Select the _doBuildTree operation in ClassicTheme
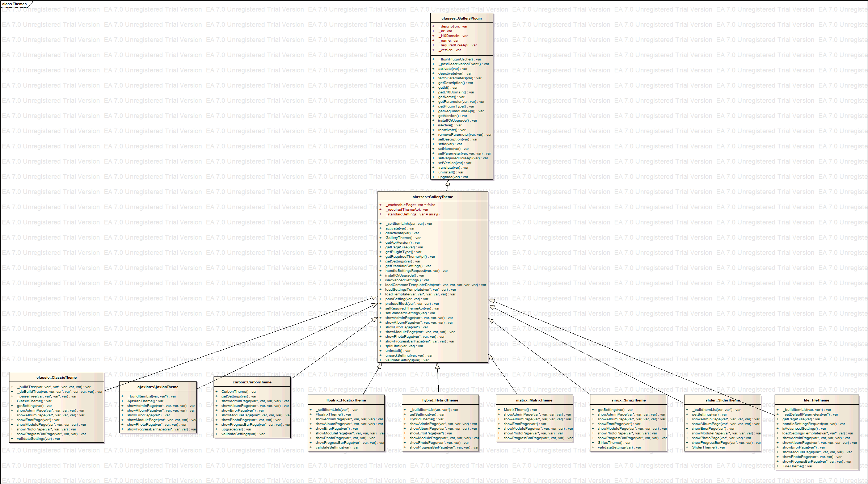This screenshot has width=868, height=484. pyautogui.click(x=59, y=392)
